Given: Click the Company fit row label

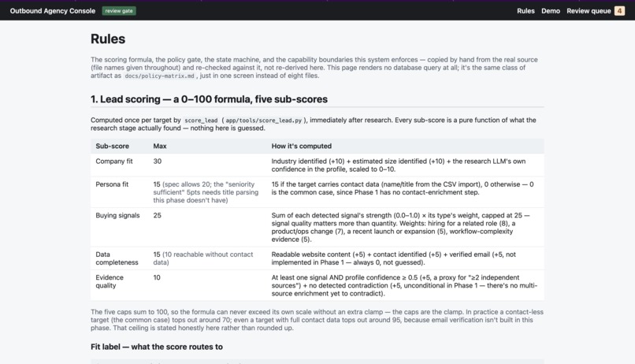Looking at the screenshot, I should pos(113,162).
